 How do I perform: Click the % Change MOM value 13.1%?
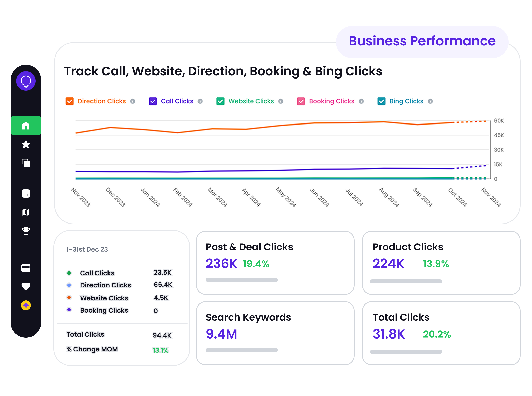[160, 350]
